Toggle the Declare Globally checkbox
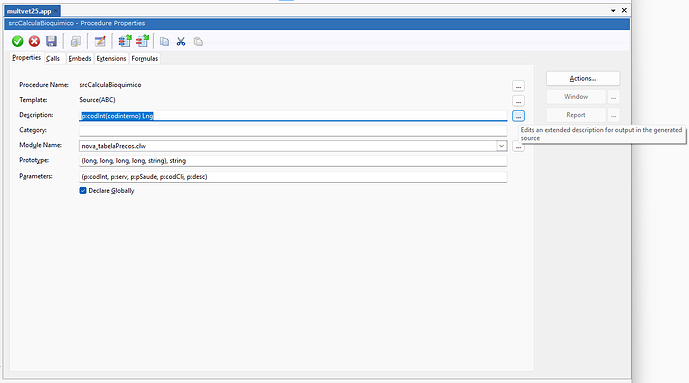Viewport: 689px width, 383px height. (x=83, y=191)
